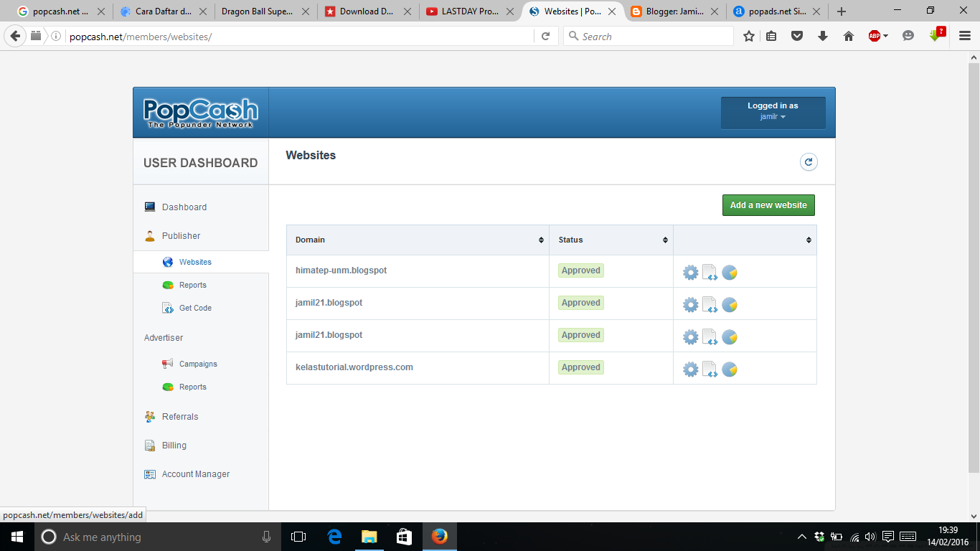Get code icon for himatep-unm.blogspot row
This screenshot has height=551, width=980.
pos(710,273)
